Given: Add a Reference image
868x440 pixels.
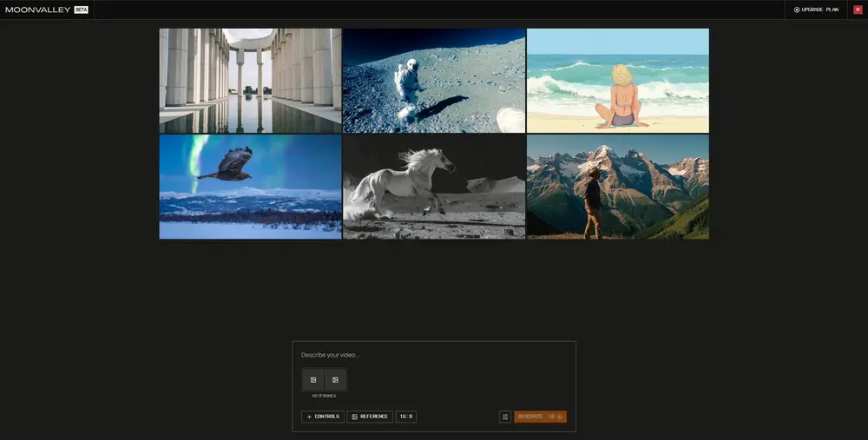Looking at the screenshot, I should point(370,417).
